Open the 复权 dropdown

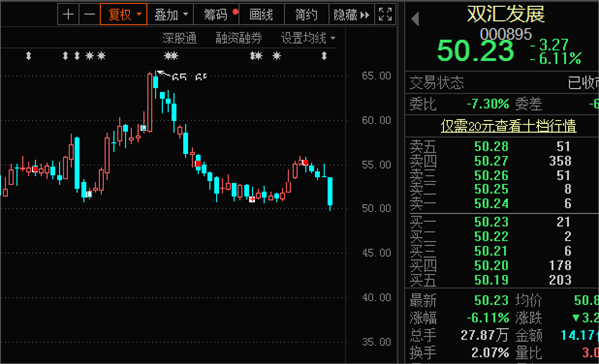(x=124, y=15)
